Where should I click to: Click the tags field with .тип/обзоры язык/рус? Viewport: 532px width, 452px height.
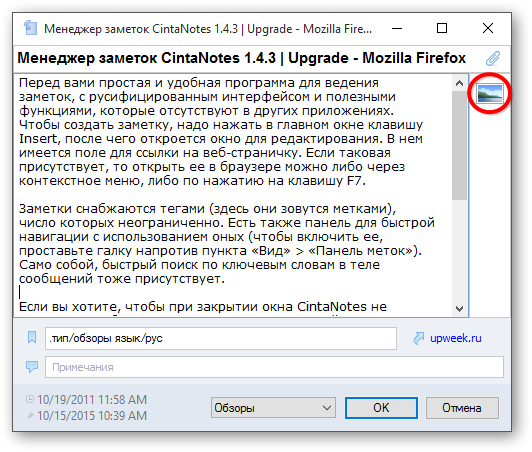[x=221, y=338]
